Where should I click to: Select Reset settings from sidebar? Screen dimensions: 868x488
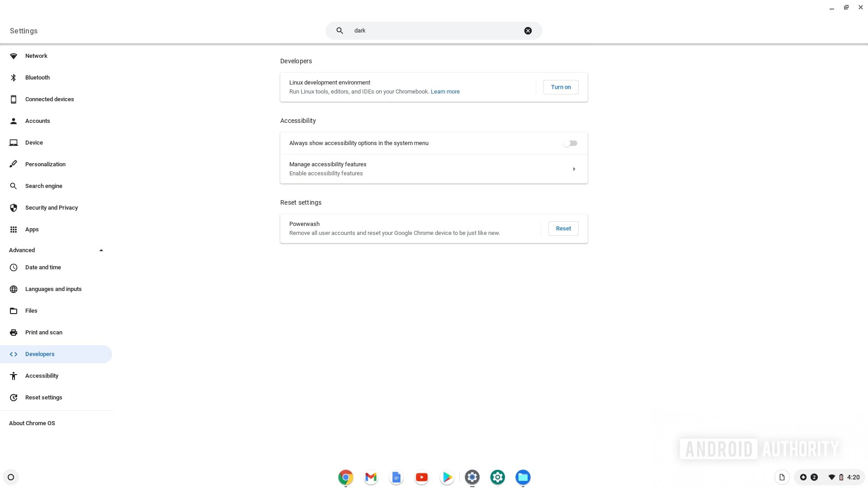coord(43,397)
